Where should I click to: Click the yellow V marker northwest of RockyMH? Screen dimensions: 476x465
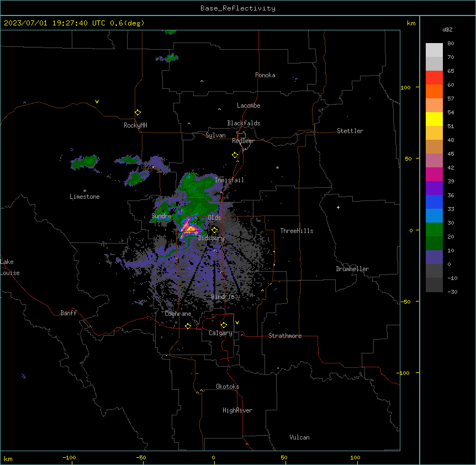[x=97, y=102]
